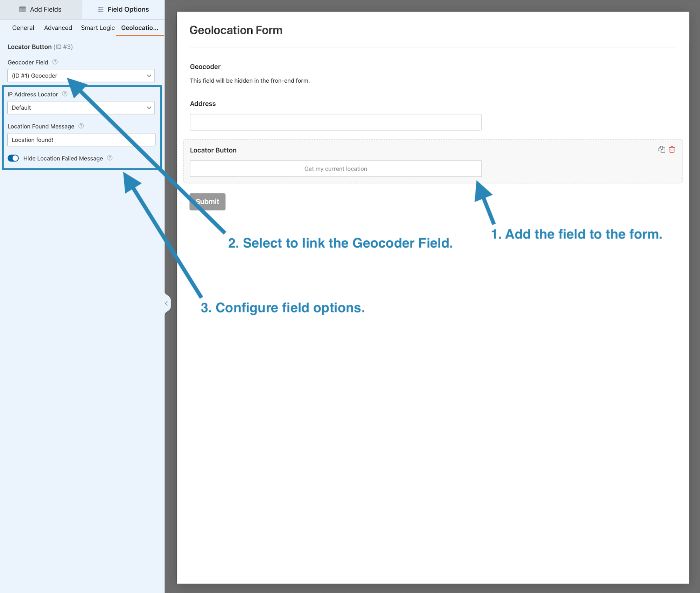Switch to the General sub-tab

click(23, 28)
